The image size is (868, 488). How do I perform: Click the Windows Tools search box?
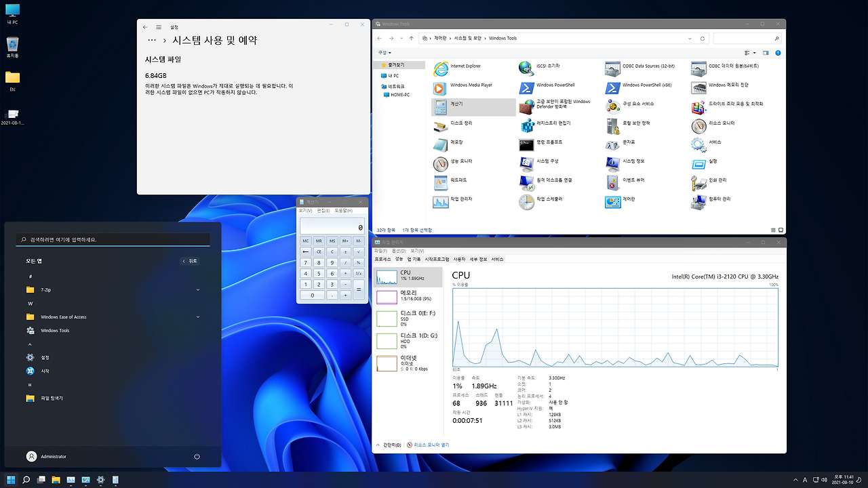[747, 39]
